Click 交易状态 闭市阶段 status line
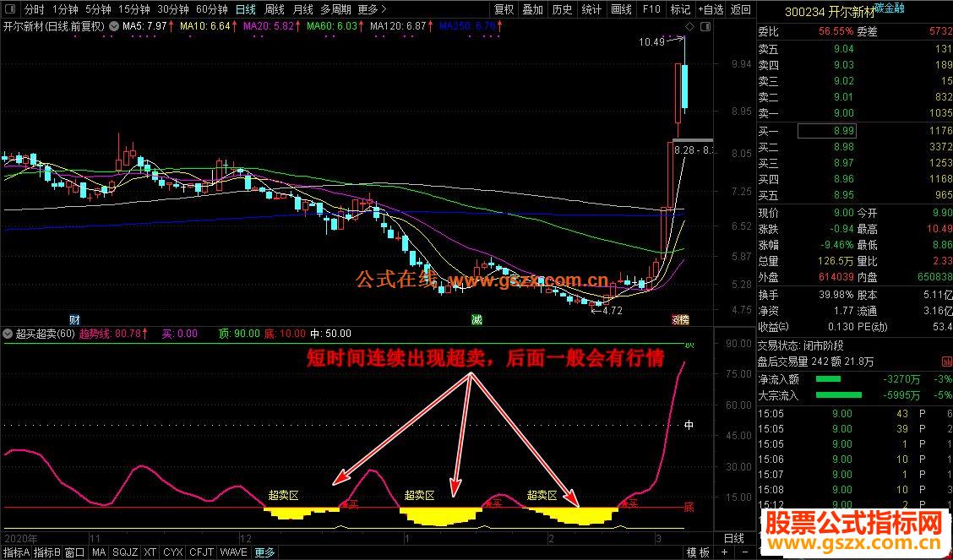Image resolution: width=953 pixels, height=560 pixels. pyautogui.click(x=800, y=345)
